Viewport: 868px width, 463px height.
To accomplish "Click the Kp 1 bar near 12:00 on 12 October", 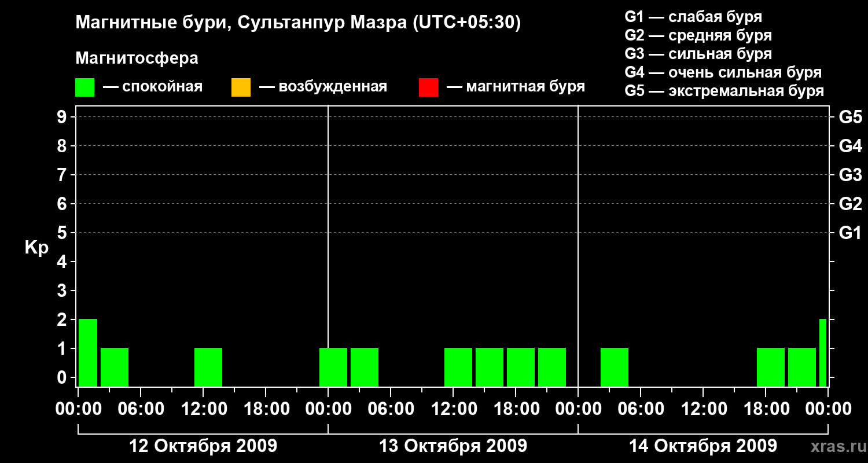I will click(208, 367).
